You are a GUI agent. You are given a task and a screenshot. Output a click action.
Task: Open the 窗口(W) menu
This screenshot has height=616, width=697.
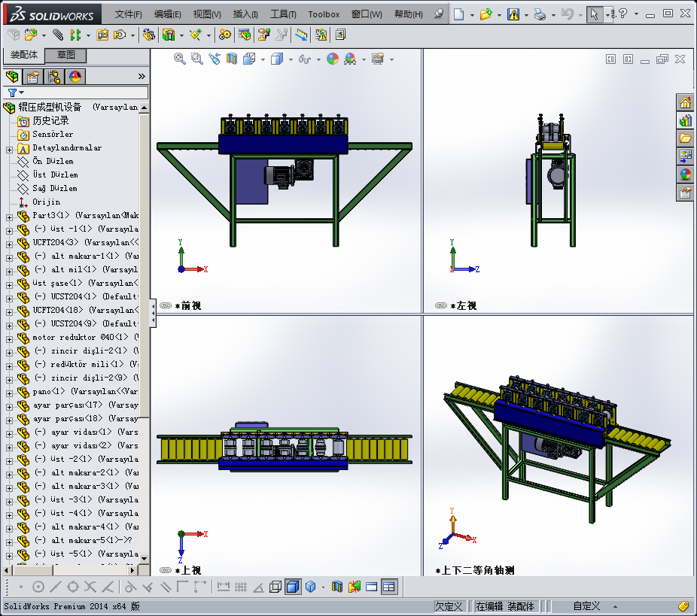(367, 14)
